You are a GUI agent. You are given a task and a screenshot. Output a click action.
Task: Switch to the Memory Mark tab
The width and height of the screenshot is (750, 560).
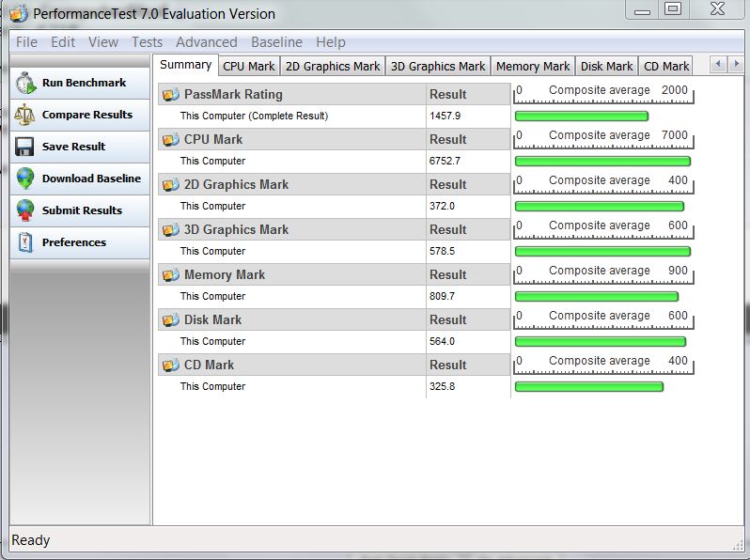(x=533, y=66)
